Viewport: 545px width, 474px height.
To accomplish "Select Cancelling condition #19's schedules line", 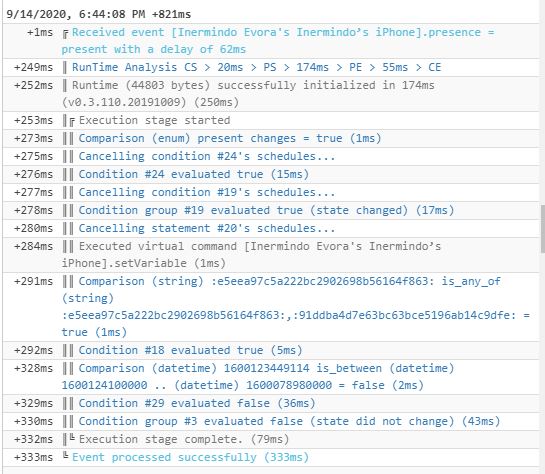I will click(x=206, y=192).
